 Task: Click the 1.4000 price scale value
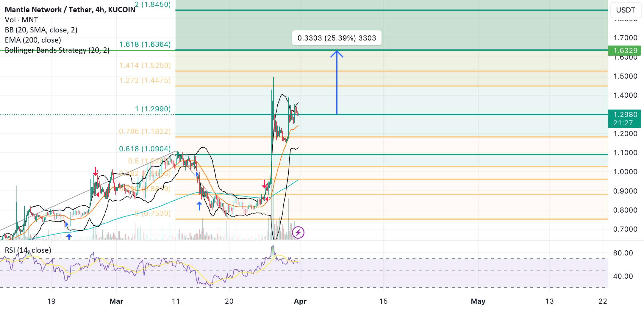[x=626, y=95]
